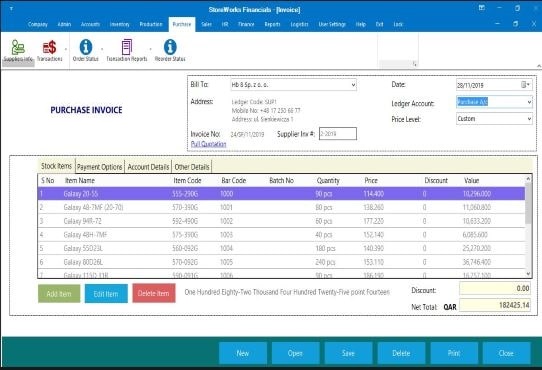Viewport: 542px width, 370px height.
Task: Open the HR menu
Action: [225, 24]
